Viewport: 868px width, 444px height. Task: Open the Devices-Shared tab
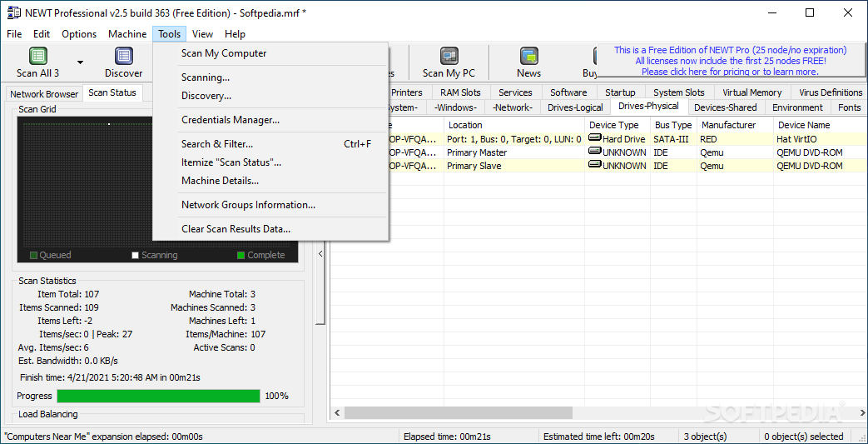click(726, 107)
